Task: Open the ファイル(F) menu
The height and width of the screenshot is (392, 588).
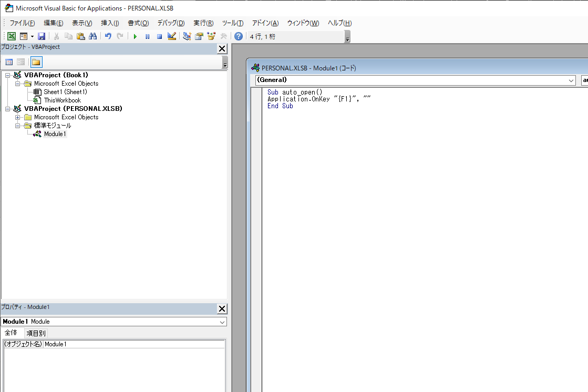Action: coord(22,23)
